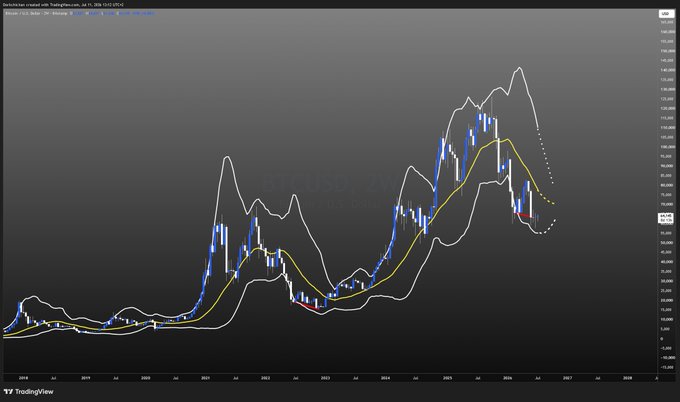
Task: Click the 2023 label on the time axis
Action: 325,378
